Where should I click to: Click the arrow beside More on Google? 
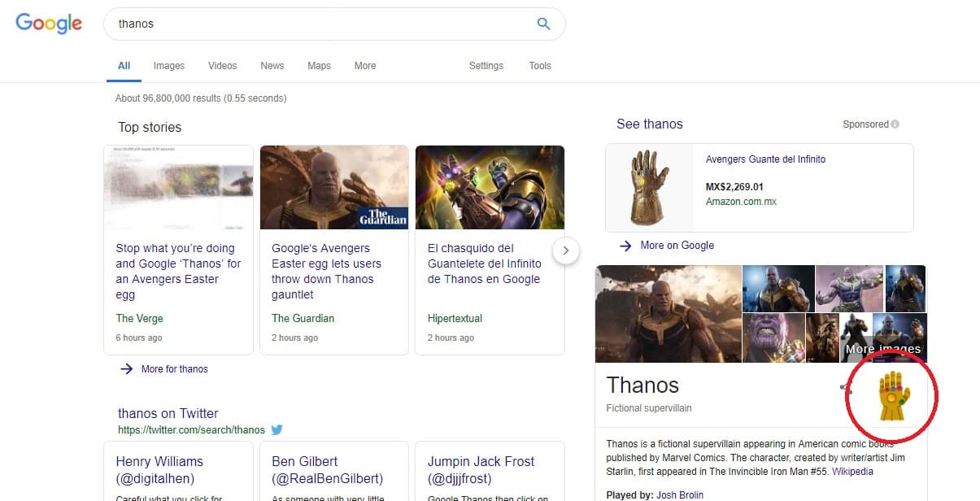(x=625, y=245)
